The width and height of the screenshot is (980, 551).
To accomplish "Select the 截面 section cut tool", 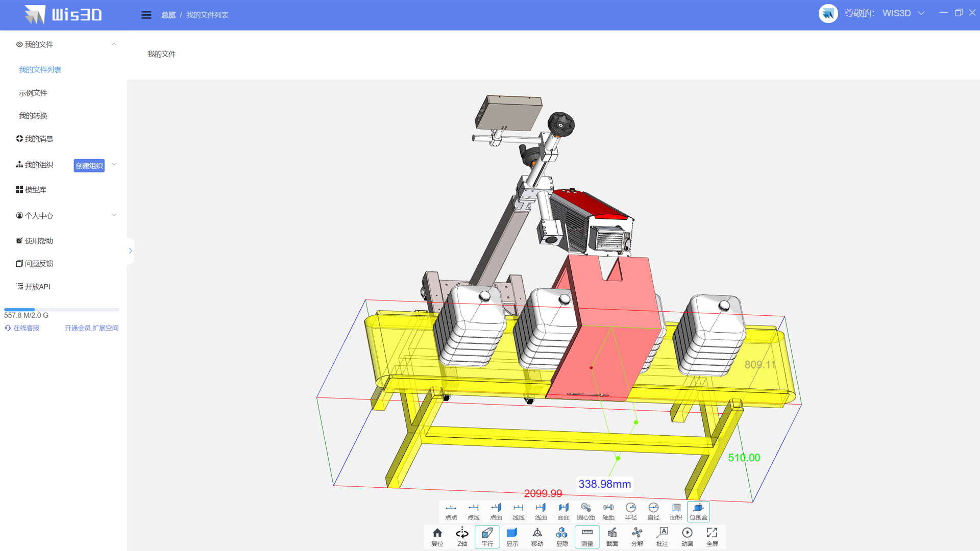I will point(612,537).
